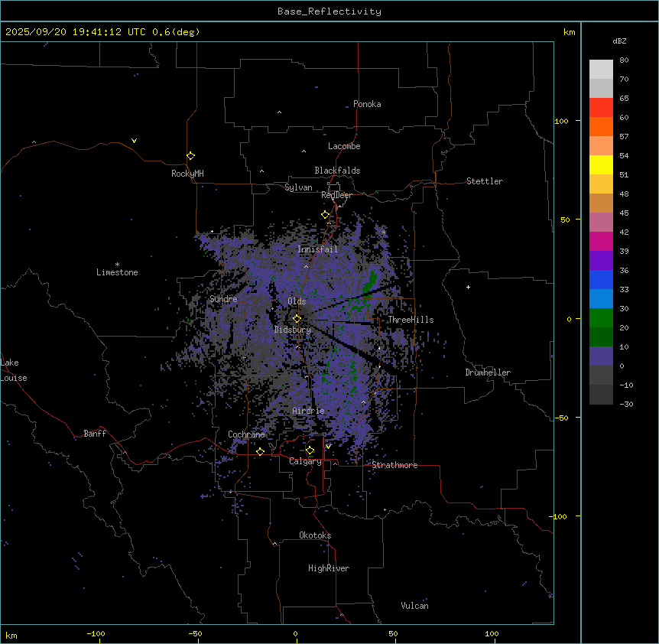
Task: Select the Ponoka town label
Action: (x=367, y=104)
